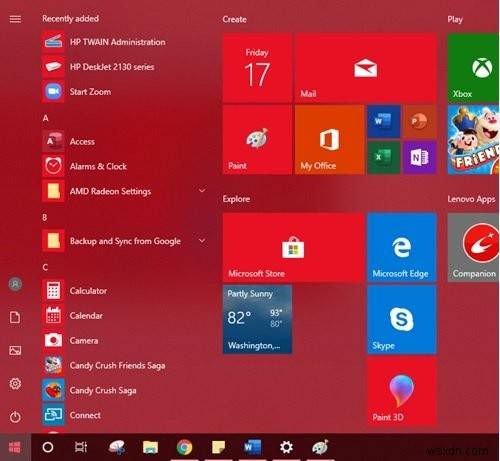Click the Create group heading
The width and height of the screenshot is (500, 461).
point(235,19)
